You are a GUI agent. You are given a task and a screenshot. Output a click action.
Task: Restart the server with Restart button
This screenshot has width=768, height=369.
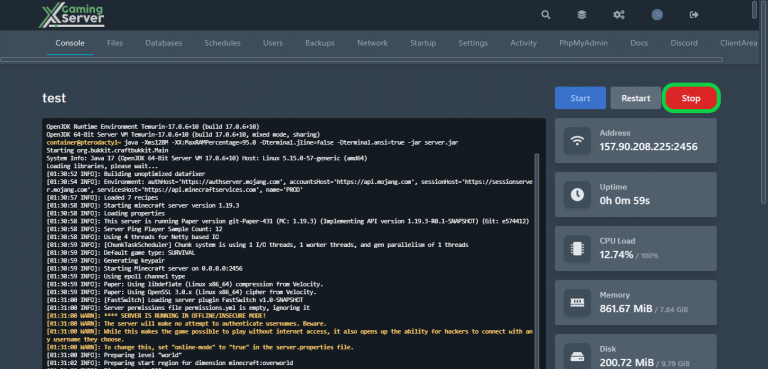636,98
